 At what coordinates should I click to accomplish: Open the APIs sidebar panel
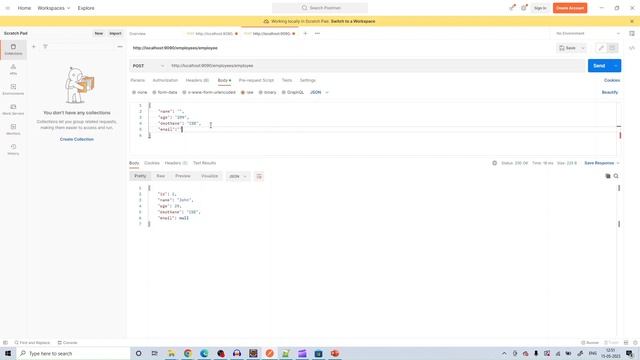13,69
